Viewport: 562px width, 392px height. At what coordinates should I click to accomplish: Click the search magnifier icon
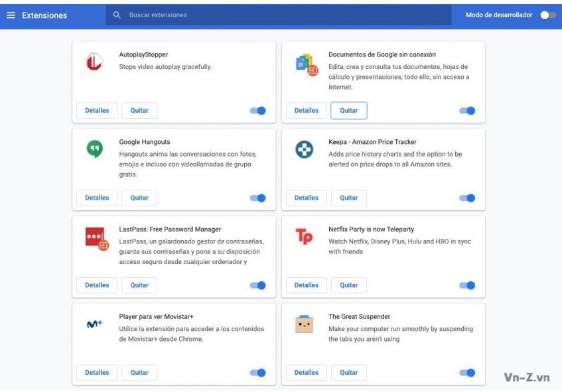click(x=117, y=15)
